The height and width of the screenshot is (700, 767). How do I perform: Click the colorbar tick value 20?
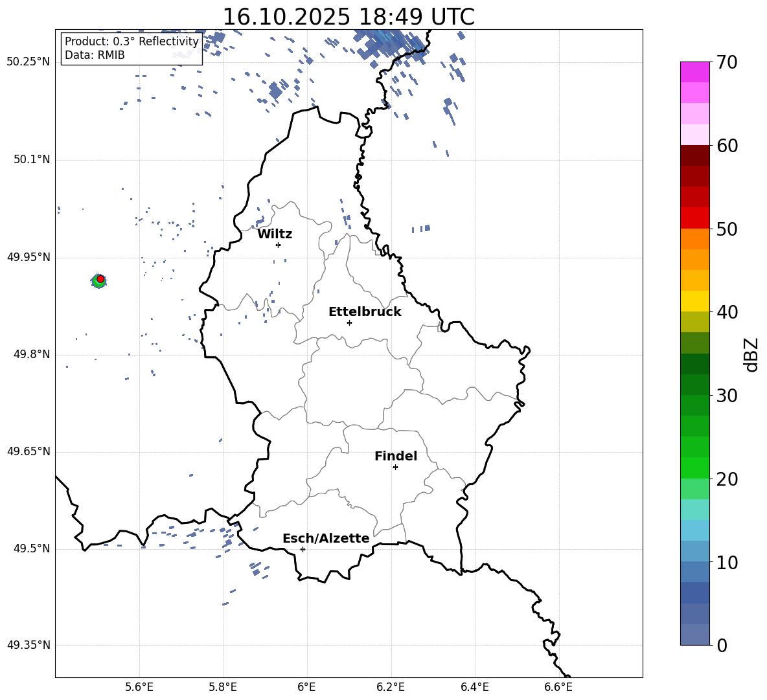point(727,479)
